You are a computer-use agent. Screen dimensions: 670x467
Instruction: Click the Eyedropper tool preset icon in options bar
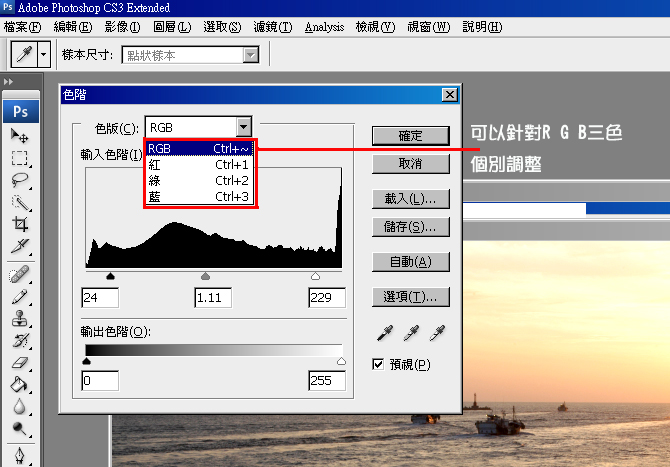(24, 54)
